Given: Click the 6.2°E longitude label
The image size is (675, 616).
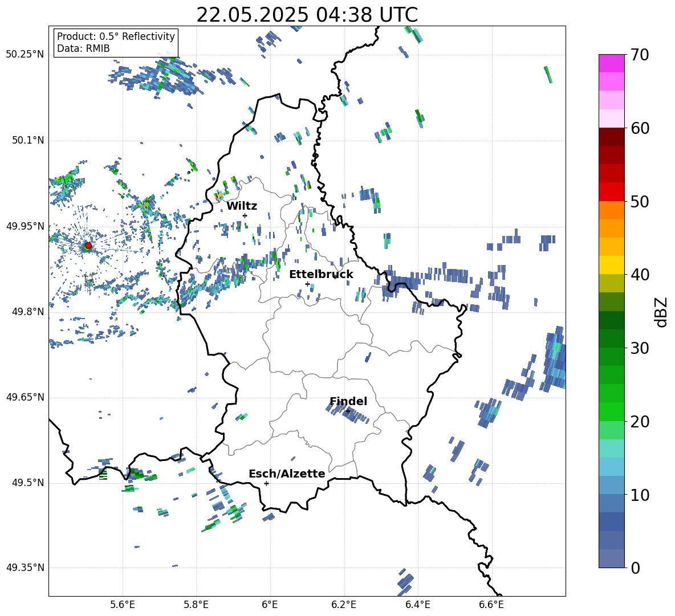Looking at the screenshot, I should point(344,605).
